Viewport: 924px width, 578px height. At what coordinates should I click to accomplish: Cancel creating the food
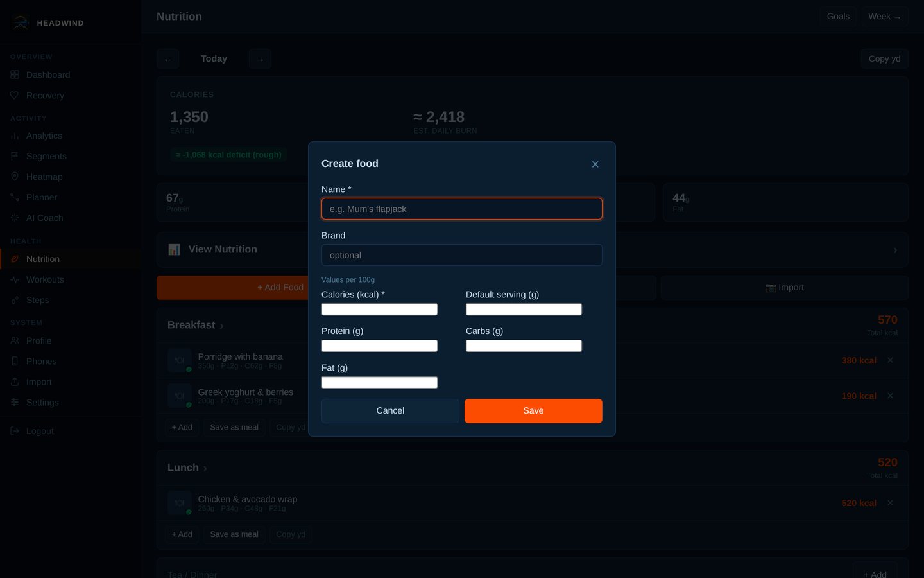click(390, 411)
